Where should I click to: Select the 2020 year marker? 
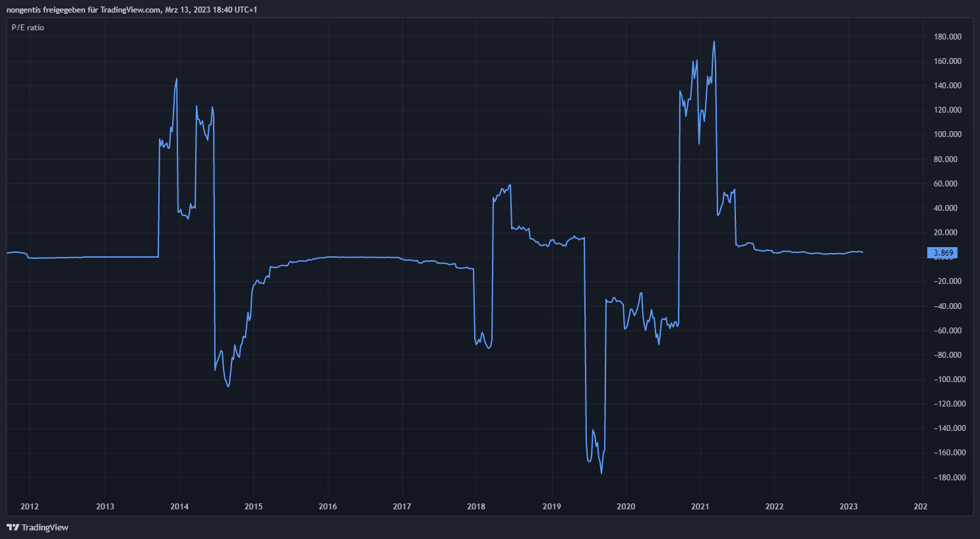pyautogui.click(x=626, y=507)
